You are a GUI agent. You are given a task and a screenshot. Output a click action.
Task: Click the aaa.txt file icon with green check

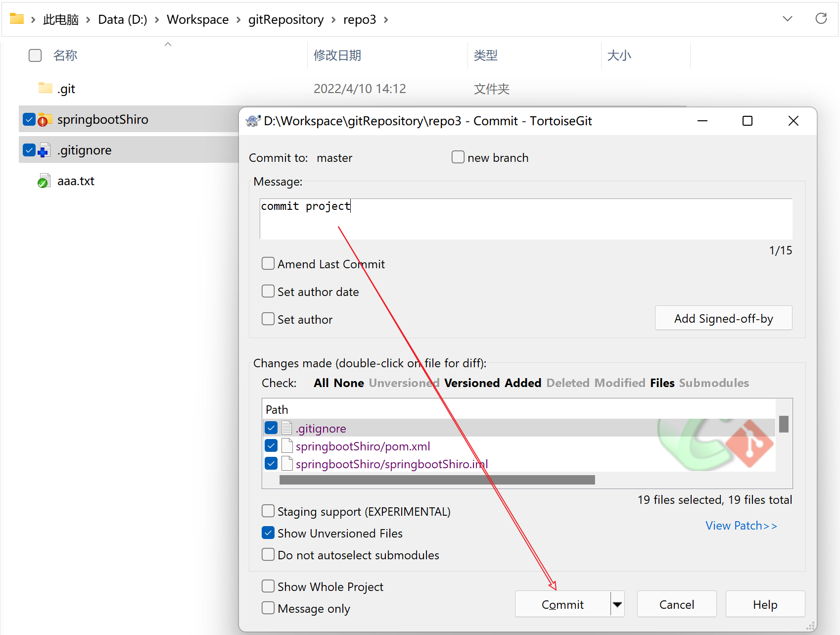[x=44, y=181]
